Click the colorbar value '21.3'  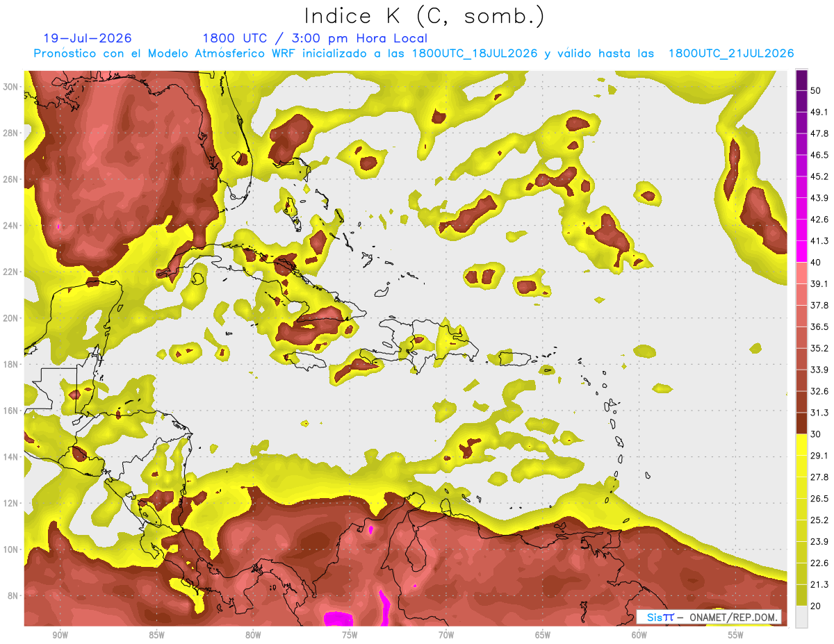819,585
